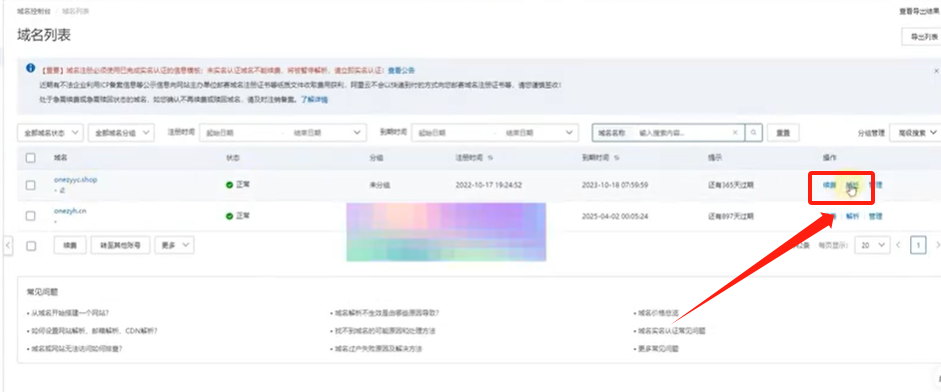
Task: Click green status icon for onezyh.cn
Action: (x=229, y=216)
